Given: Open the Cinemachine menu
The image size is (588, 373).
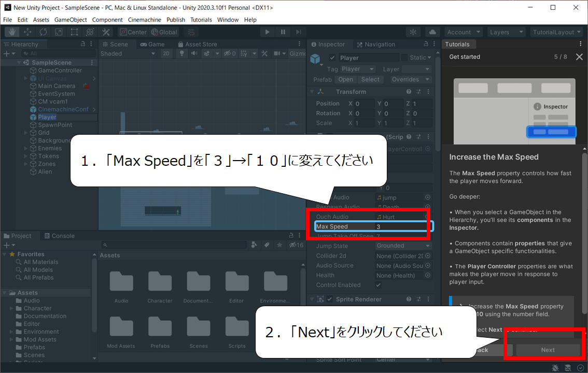Looking at the screenshot, I should pos(144,20).
